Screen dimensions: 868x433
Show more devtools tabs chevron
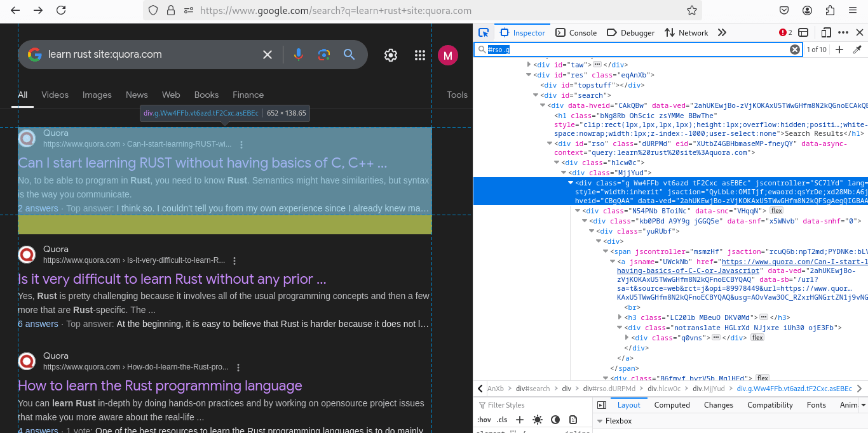722,32
